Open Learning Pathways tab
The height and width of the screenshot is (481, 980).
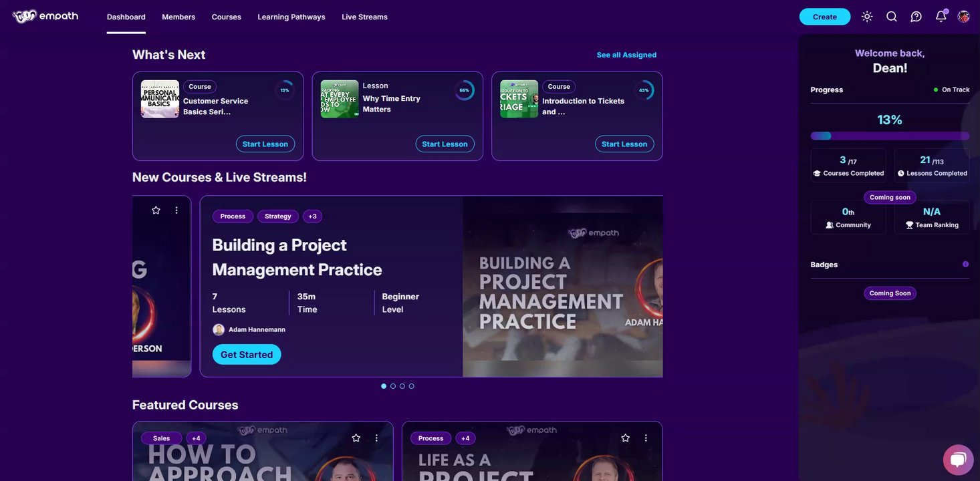[x=291, y=17]
